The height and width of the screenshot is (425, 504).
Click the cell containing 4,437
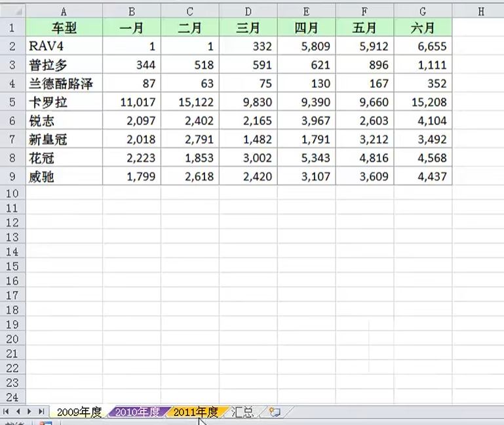click(423, 176)
